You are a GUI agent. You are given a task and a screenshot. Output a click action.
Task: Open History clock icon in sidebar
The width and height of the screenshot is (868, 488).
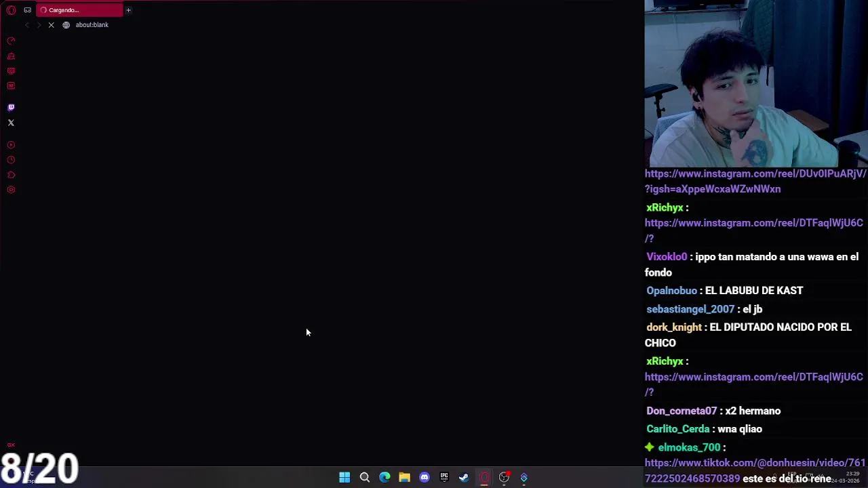pos(11,160)
